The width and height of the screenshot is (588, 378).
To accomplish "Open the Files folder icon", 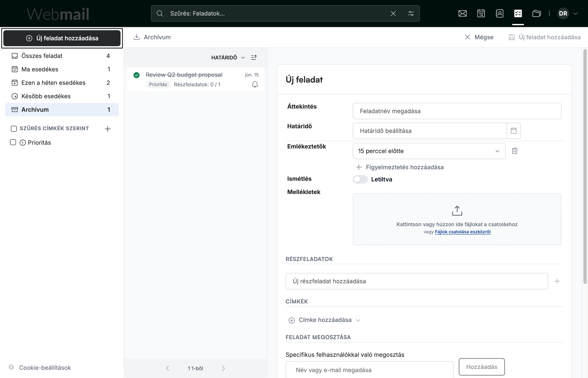I will click(537, 13).
